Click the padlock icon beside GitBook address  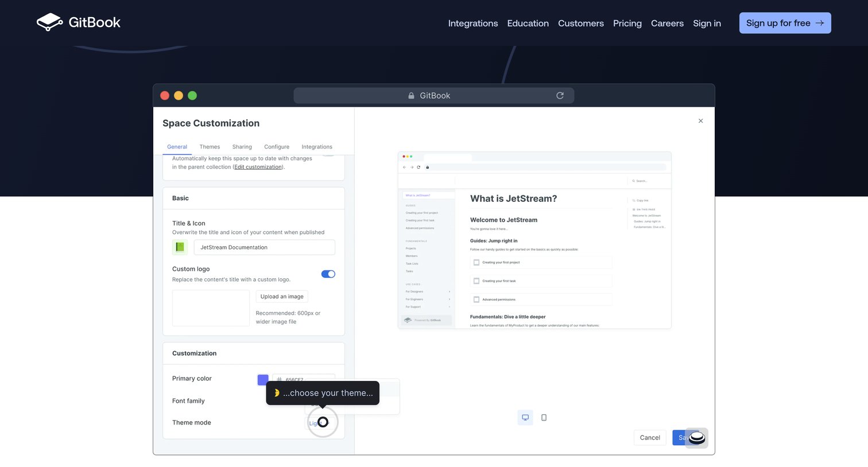411,96
